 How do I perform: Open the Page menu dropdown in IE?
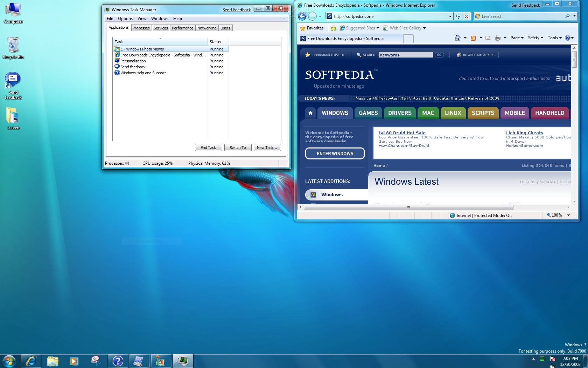pos(517,38)
